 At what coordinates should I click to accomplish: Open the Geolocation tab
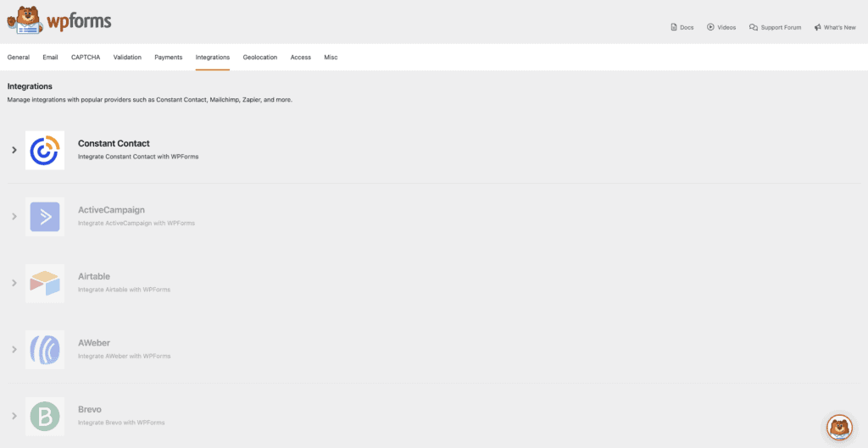point(260,57)
